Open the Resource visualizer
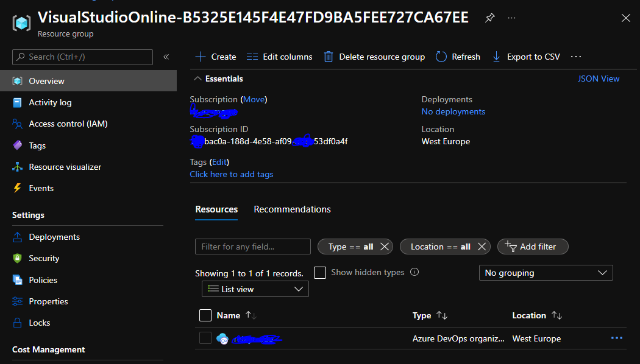The height and width of the screenshot is (364, 640). [x=65, y=166]
